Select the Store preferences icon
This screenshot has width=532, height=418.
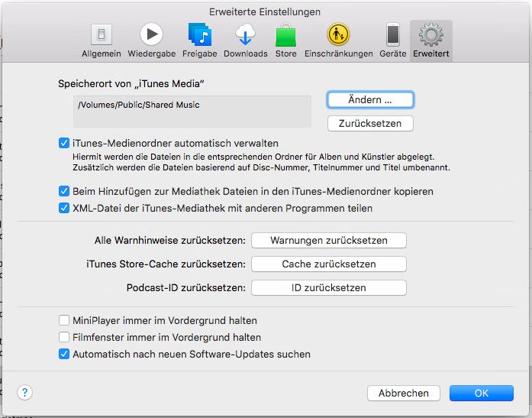pyautogui.click(x=285, y=41)
